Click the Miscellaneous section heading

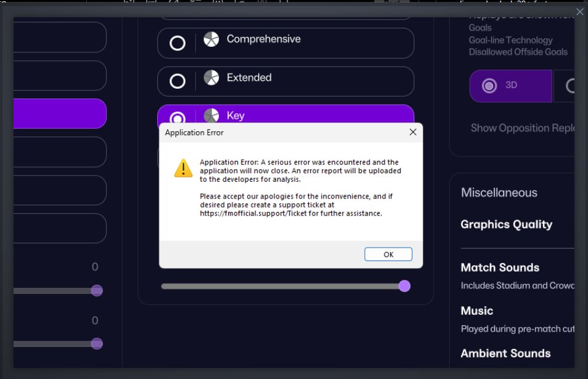pos(499,192)
